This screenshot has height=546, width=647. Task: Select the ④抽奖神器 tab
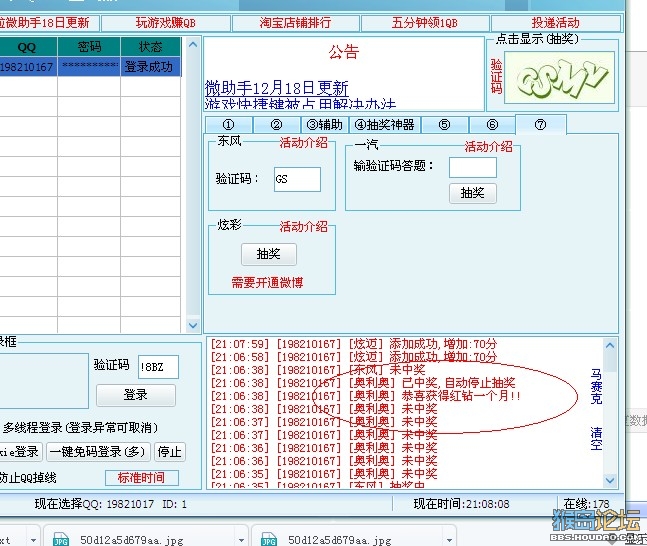(385, 125)
